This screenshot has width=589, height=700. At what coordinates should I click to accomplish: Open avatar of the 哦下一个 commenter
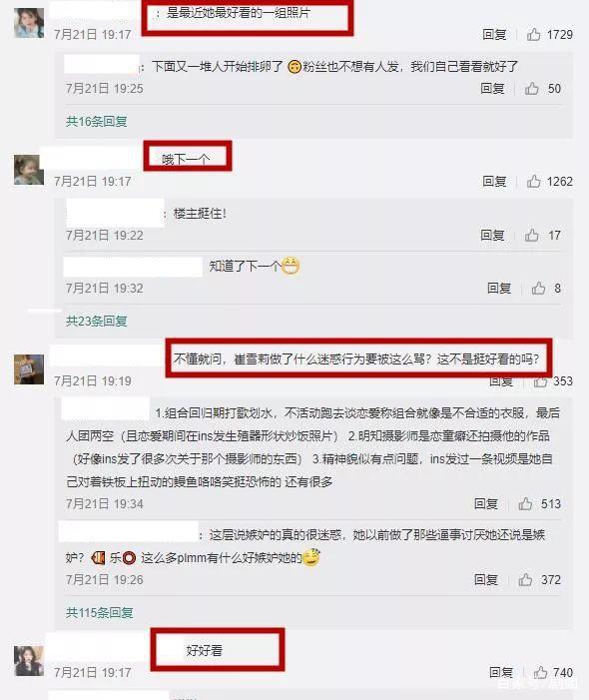pyautogui.click(x=29, y=170)
